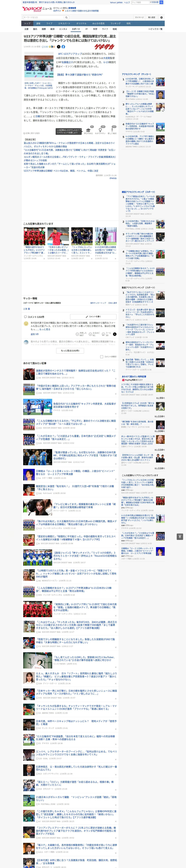Open video ranking thumbnail with 1:46 duration
Viewport: 186px width, 868px height.
(x=160, y=295)
